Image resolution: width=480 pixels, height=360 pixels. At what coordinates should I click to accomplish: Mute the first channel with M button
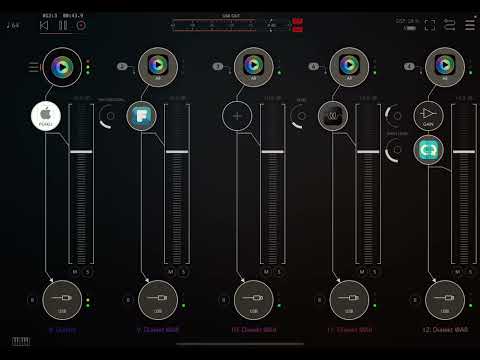pyautogui.click(x=75, y=272)
